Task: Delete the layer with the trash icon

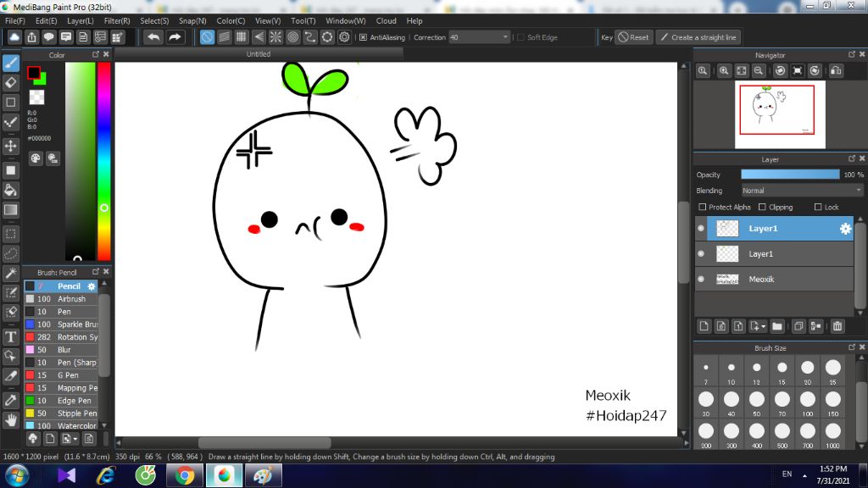Action: 837,326
